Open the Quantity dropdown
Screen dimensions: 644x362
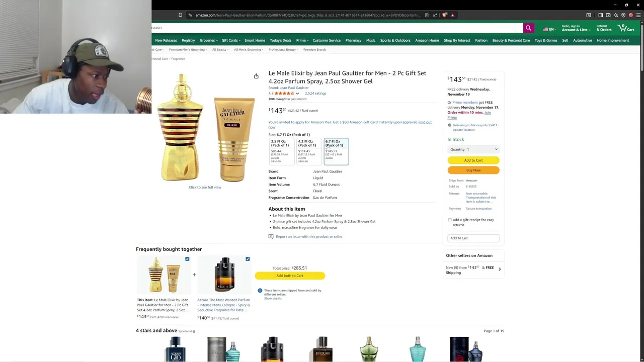[473, 149]
